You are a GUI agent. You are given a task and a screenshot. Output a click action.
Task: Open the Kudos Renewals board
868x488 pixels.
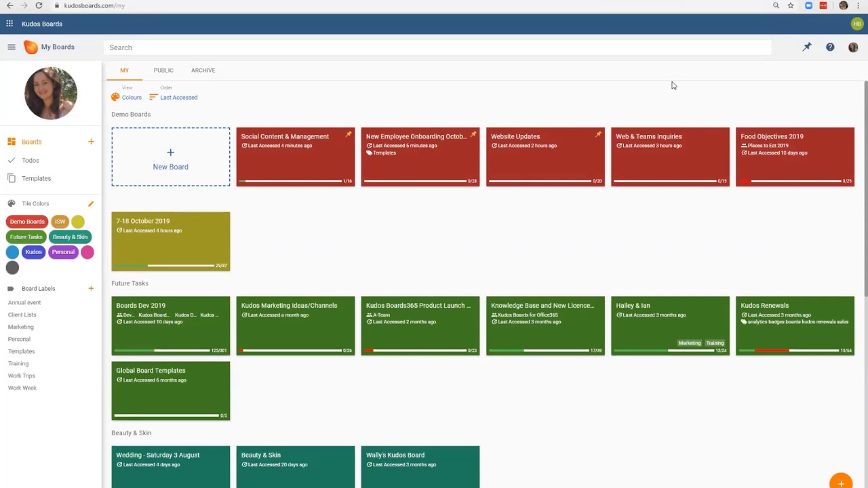pos(795,325)
